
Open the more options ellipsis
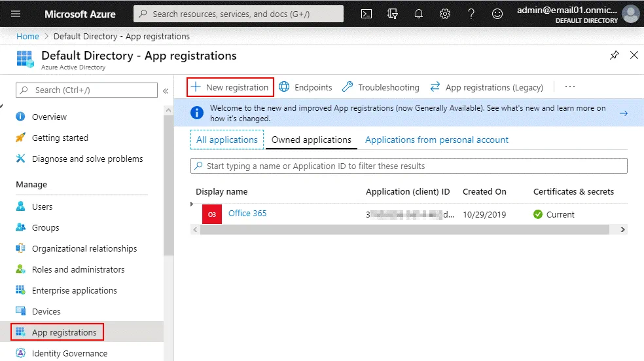click(x=569, y=86)
